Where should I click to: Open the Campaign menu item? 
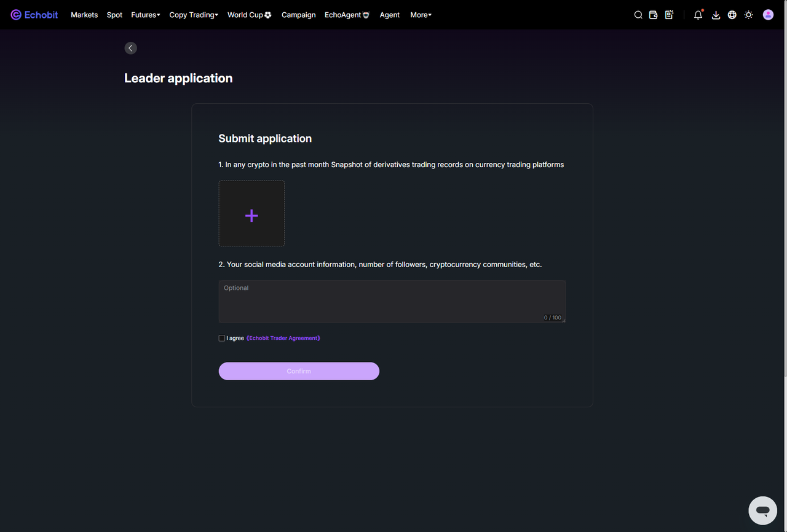coord(299,15)
